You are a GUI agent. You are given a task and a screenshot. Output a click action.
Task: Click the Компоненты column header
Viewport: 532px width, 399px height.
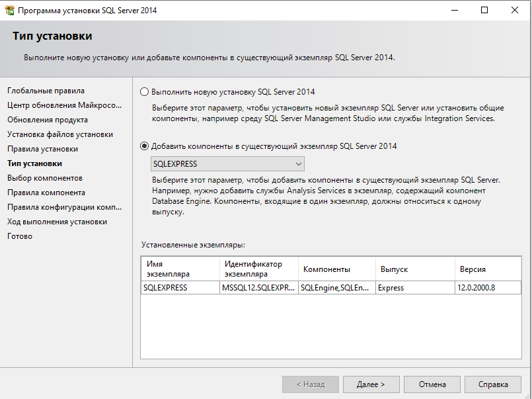click(x=337, y=269)
